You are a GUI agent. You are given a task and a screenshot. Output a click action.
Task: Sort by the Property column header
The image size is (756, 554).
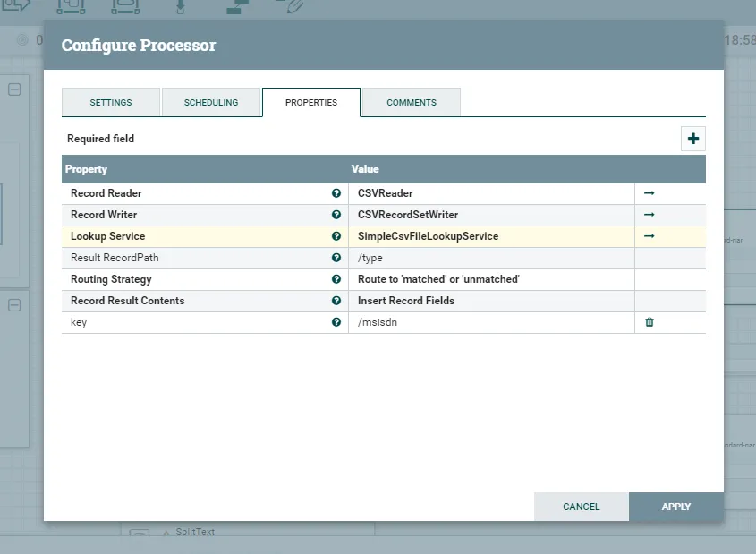[86, 169]
